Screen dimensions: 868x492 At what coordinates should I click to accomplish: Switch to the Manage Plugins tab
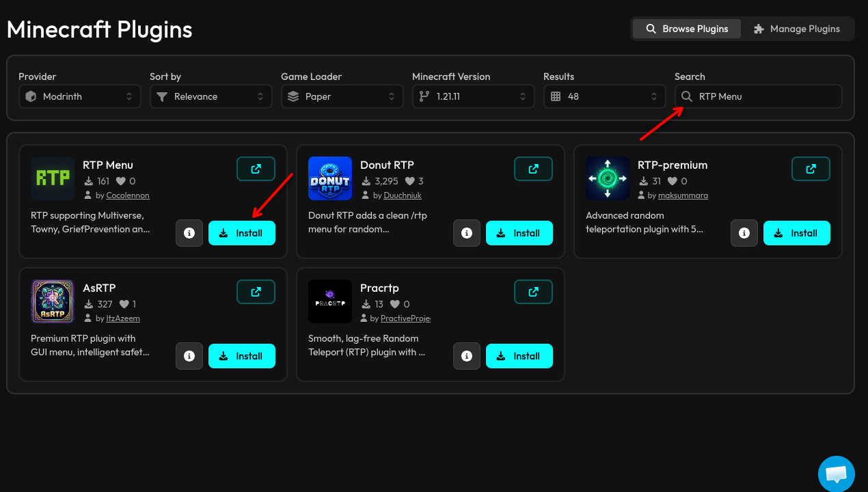pyautogui.click(x=797, y=29)
